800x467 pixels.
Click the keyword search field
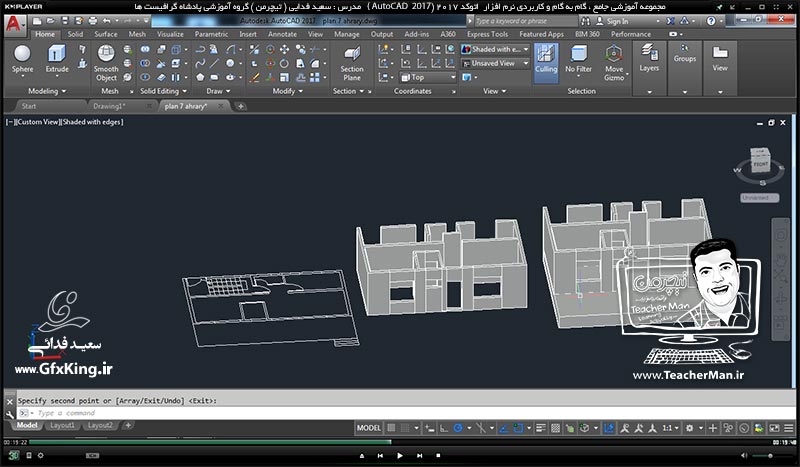coord(526,21)
